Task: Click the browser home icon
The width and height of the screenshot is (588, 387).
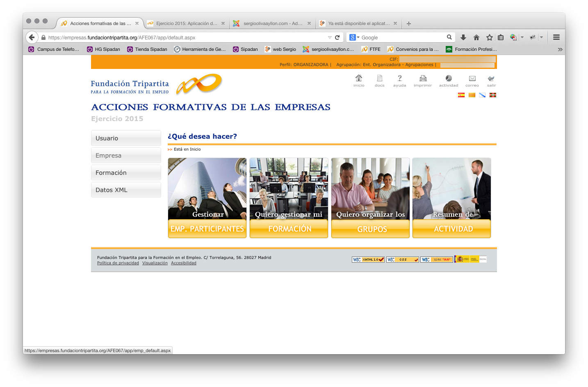Action: pyautogui.click(x=476, y=37)
